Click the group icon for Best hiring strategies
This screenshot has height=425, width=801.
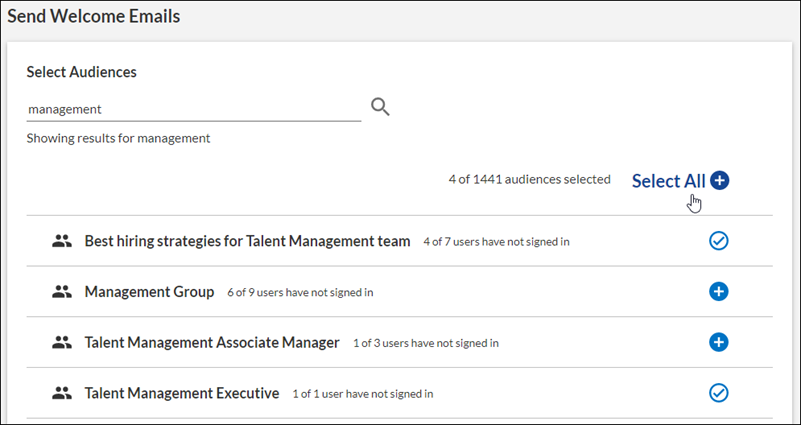click(x=63, y=241)
